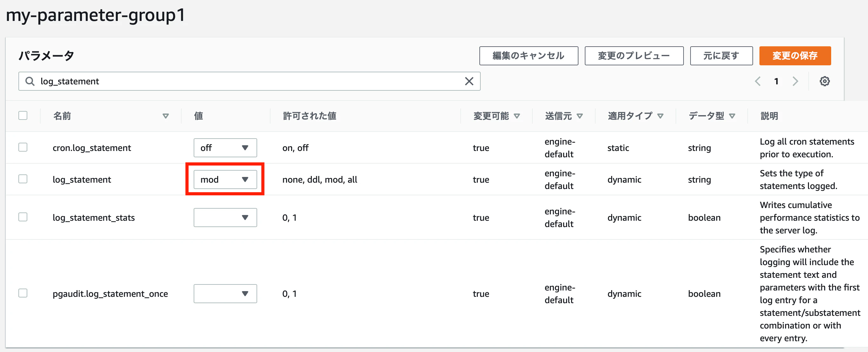Screen dimensions: 868x352
Task: Click allowed values 'on, off'
Action: tap(296, 148)
